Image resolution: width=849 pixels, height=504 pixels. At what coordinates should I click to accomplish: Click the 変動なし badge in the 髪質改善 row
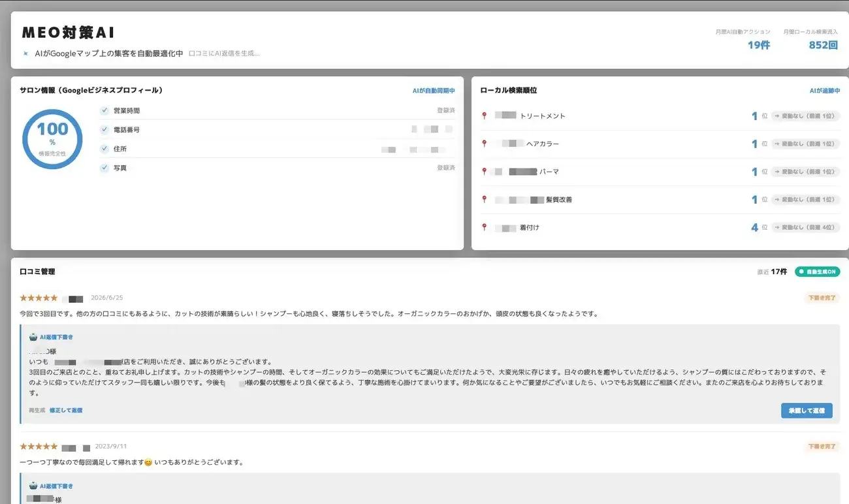(x=805, y=200)
